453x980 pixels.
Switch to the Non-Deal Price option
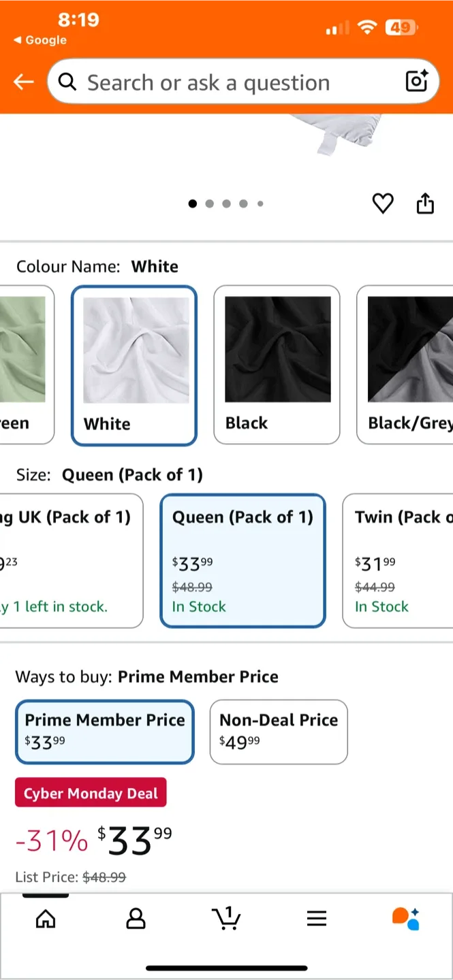(279, 732)
